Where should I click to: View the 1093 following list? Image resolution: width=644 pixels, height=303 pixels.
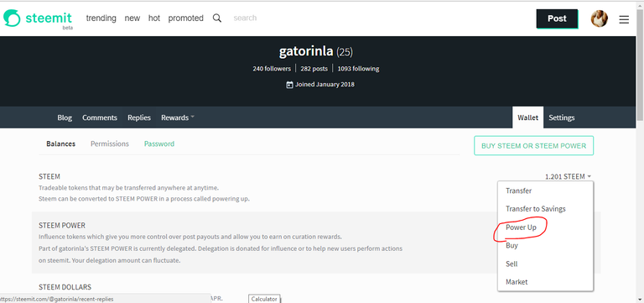coord(358,69)
